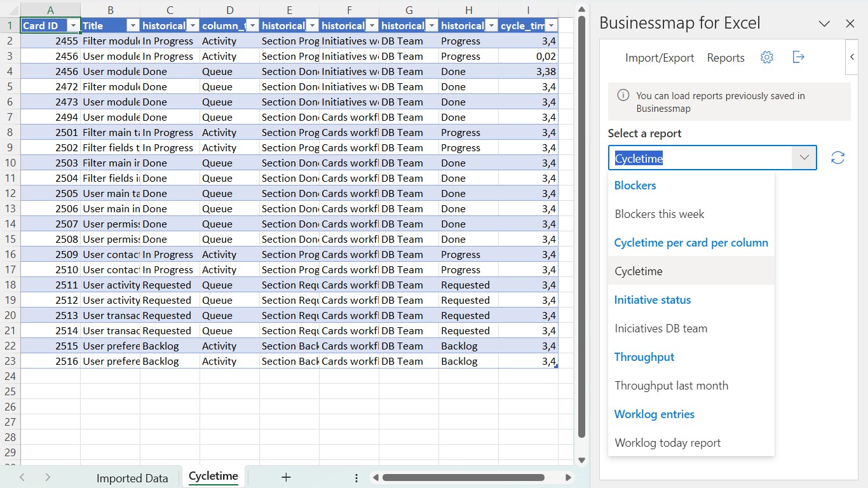Click the Blockers group heading
Screen dimensions: 868x488
[635, 186]
